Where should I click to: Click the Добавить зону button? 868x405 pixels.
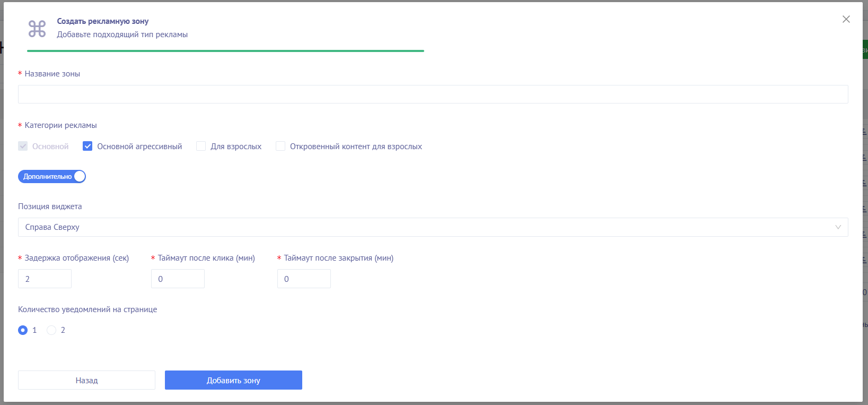[233, 380]
